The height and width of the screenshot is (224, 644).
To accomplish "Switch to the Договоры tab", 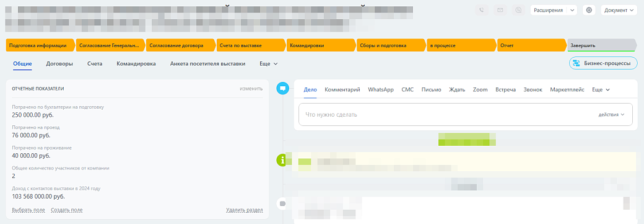I will click(59, 64).
